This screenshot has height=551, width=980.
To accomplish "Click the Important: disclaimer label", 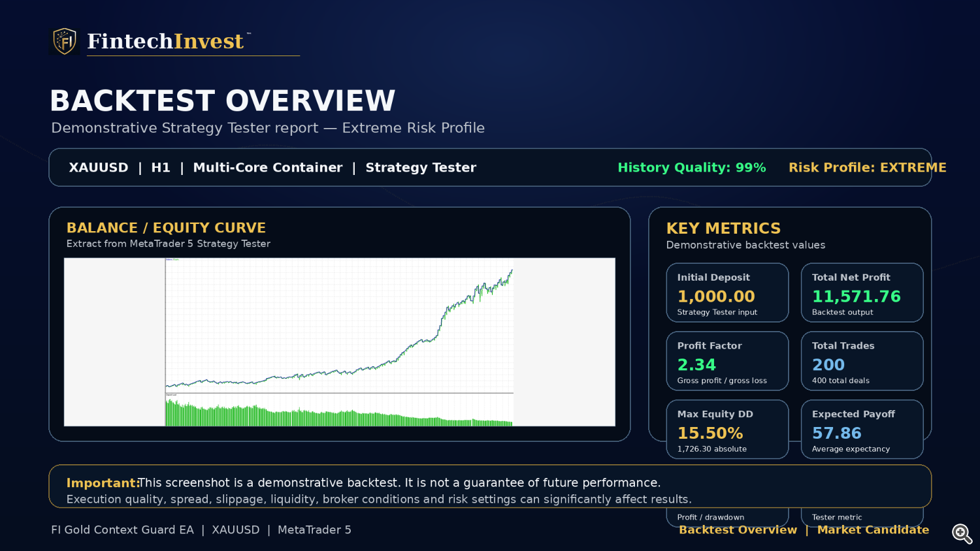I will click(103, 483).
